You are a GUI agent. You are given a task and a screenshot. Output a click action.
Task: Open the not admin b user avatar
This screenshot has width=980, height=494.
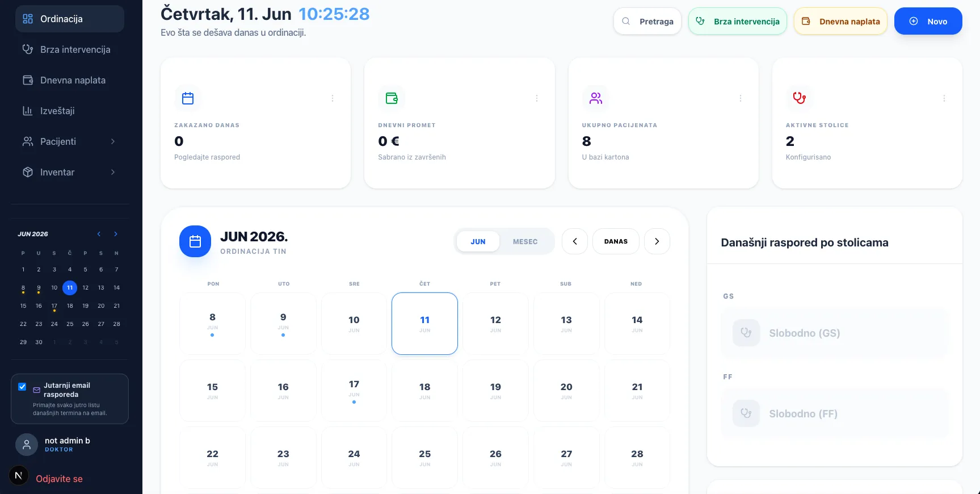click(x=27, y=445)
